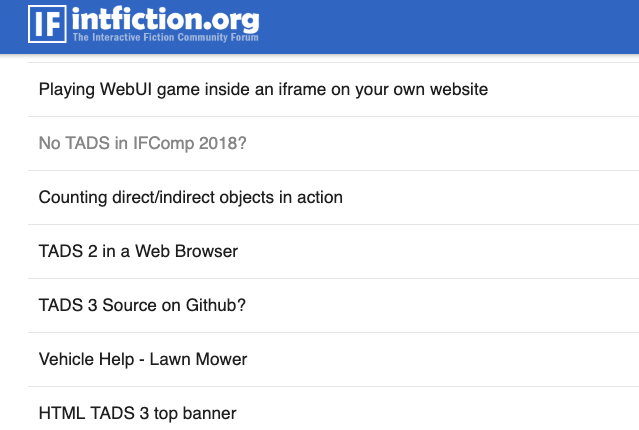Click the Interactive Fiction Community Forum tagline
Viewport: 639px width, 430px height.
pyautogui.click(x=165, y=38)
